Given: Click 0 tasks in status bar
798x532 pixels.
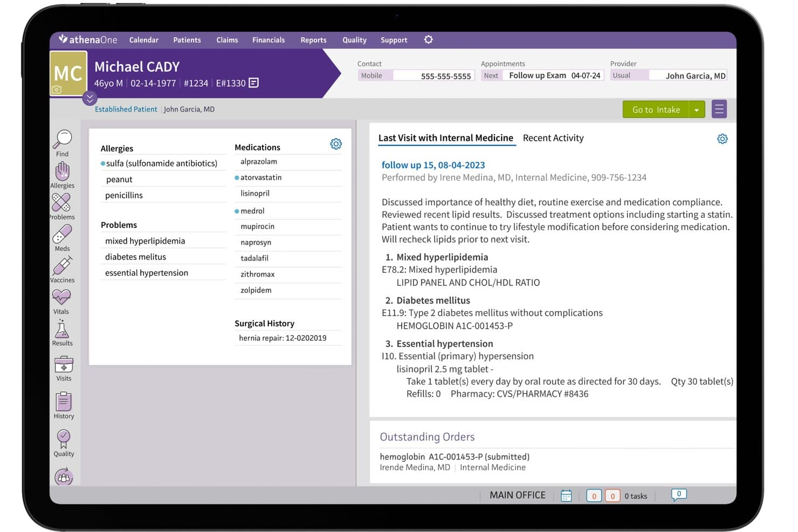Looking at the screenshot, I should click(x=636, y=496).
